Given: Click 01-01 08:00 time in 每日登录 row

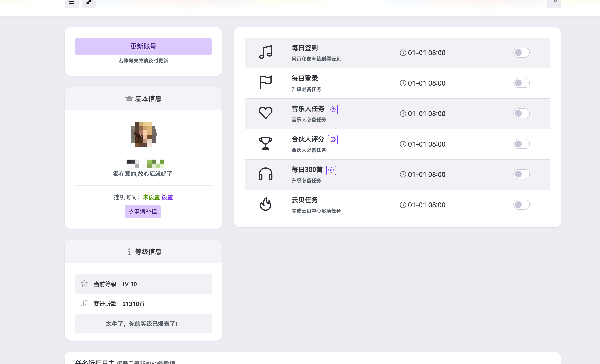Looking at the screenshot, I should coord(427,83).
